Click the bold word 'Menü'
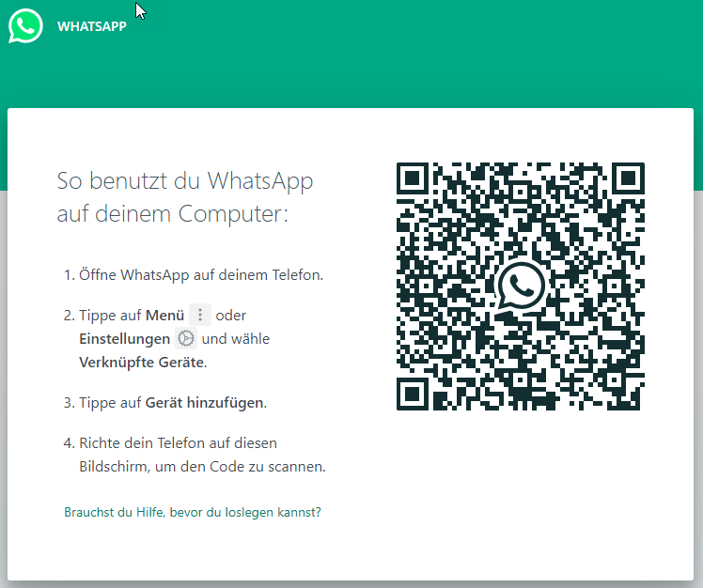 164,316
